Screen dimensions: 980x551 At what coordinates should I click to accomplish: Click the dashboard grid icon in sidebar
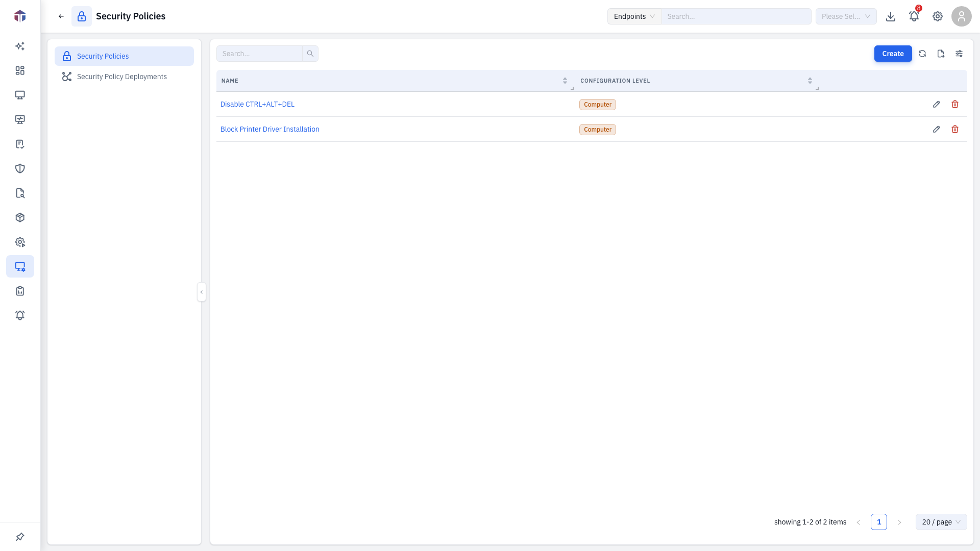(x=20, y=70)
